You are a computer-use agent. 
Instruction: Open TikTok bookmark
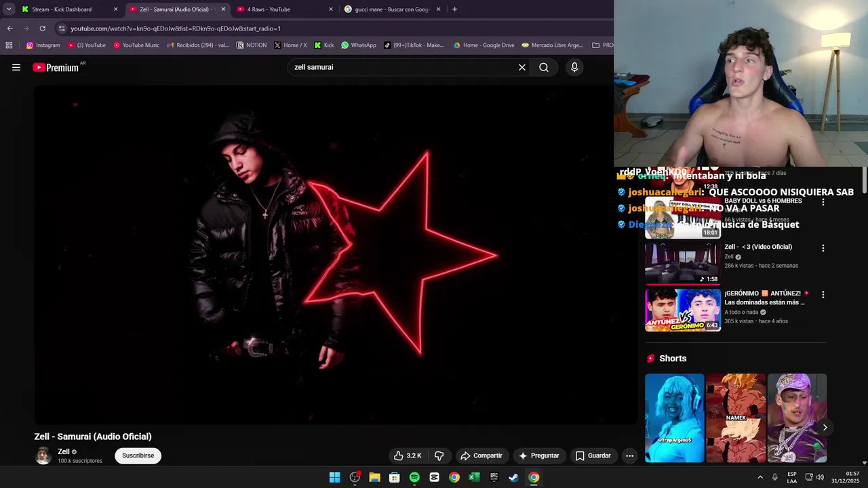click(414, 45)
